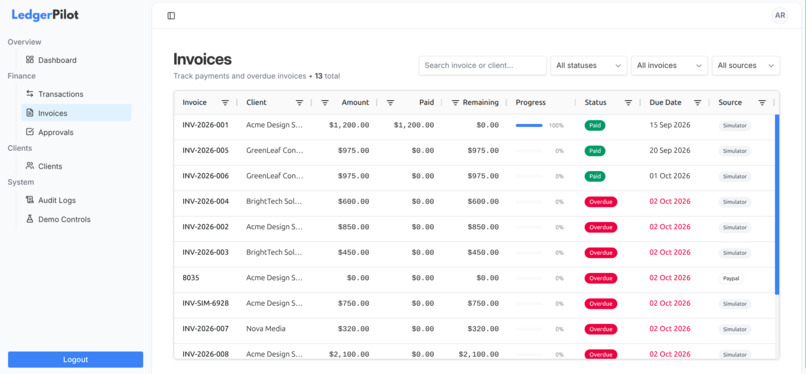This screenshot has height=374, width=806.
Task: Open the Invoice column filter icon
Action: [225, 103]
